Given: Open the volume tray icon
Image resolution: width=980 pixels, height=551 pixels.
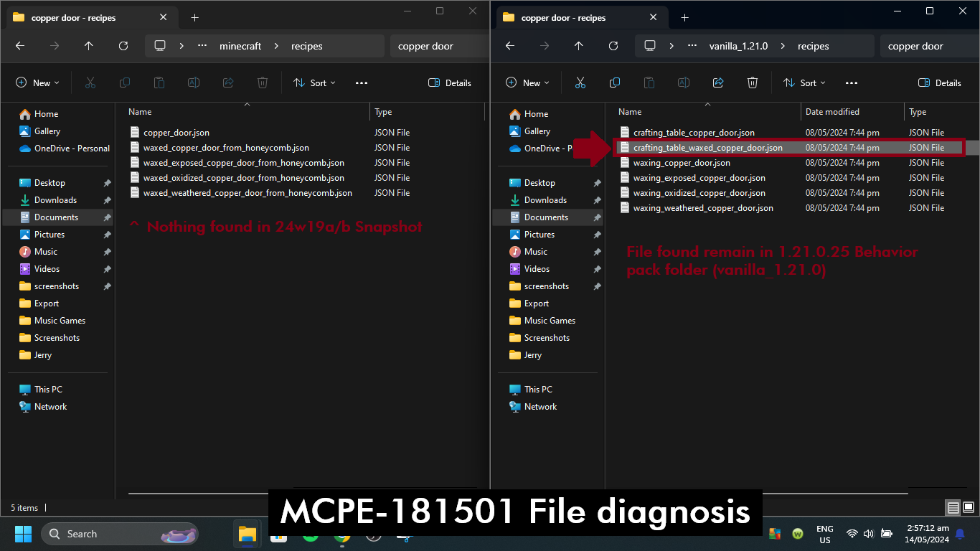Looking at the screenshot, I should [869, 534].
